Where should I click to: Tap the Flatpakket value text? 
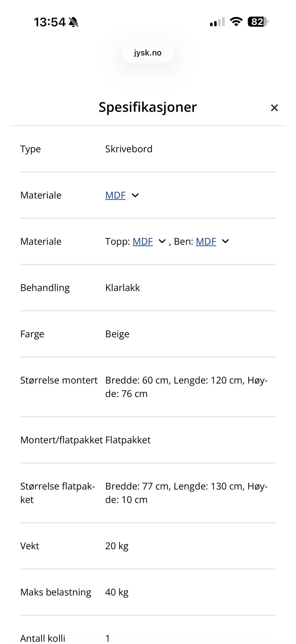(128, 440)
